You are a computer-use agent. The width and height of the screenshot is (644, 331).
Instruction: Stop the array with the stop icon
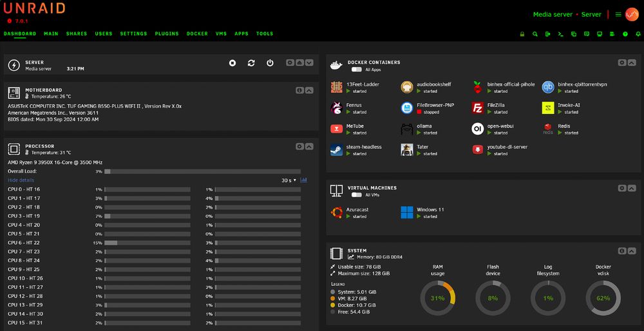pyautogui.click(x=232, y=63)
